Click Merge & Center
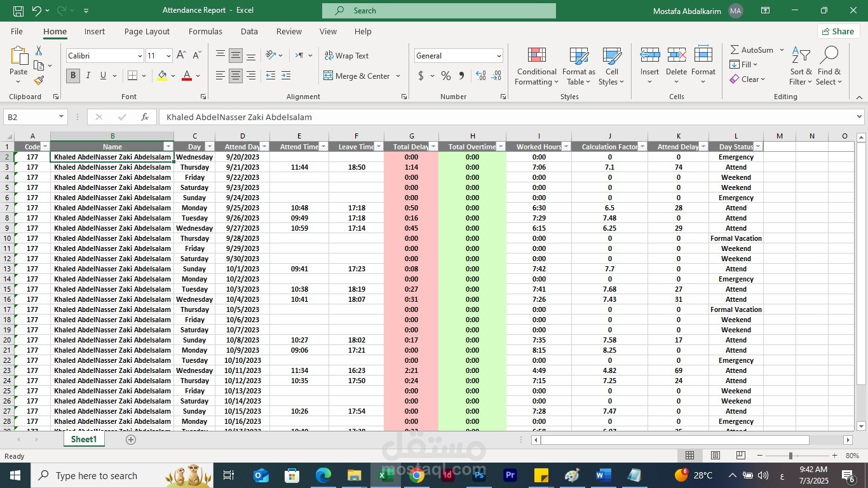The height and width of the screenshot is (488, 868). tap(356, 76)
